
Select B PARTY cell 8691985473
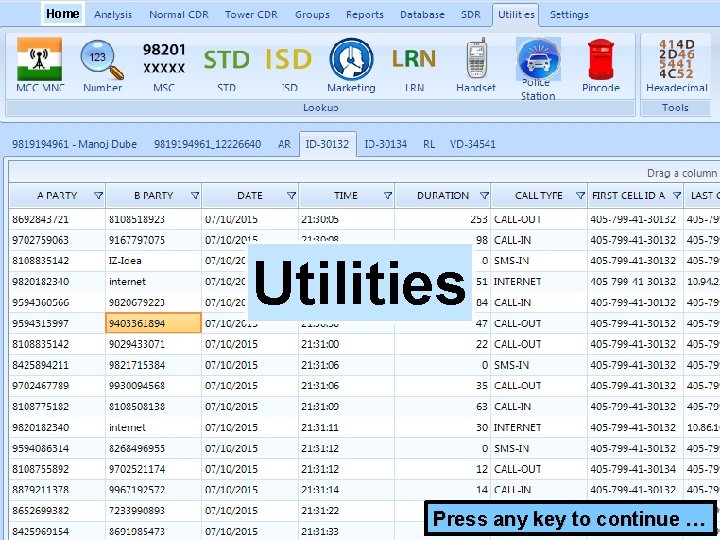(153, 531)
